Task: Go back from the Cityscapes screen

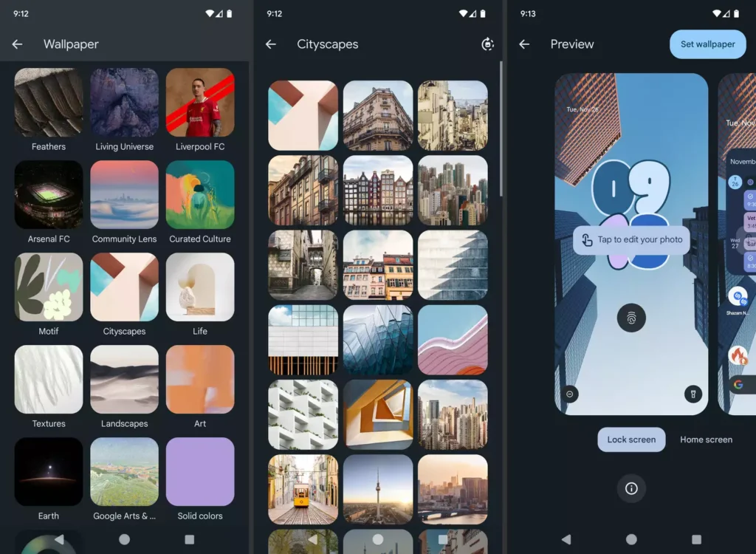Action: click(x=271, y=44)
